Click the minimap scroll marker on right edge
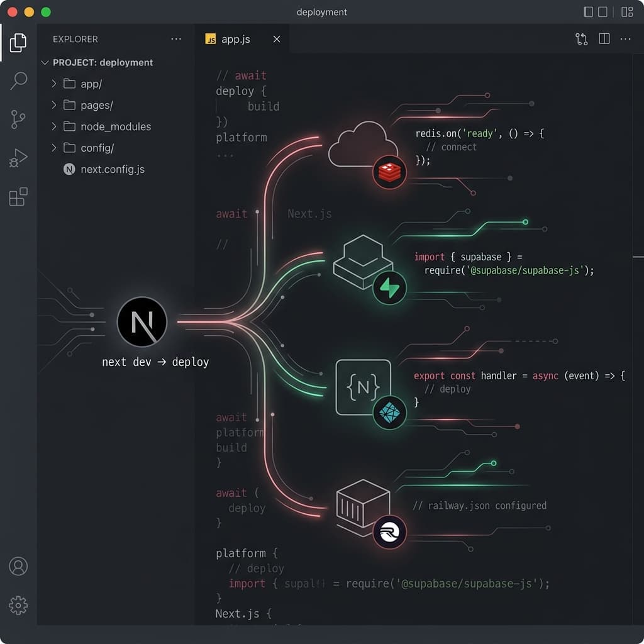644x644 pixels. click(x=638, y=257)
